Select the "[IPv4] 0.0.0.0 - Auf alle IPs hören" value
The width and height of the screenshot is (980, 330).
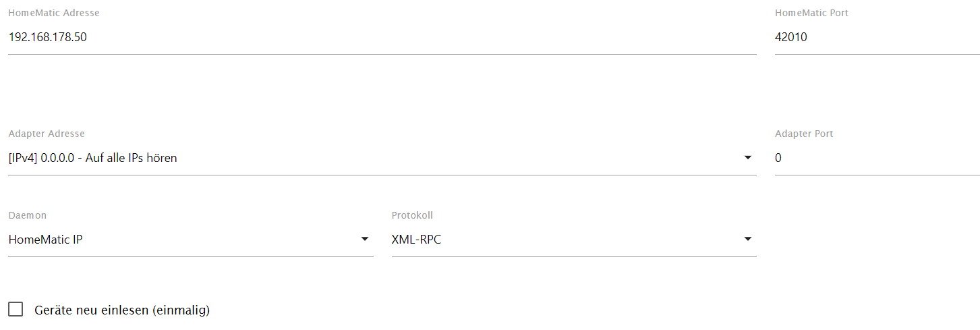tap(92, 159)
